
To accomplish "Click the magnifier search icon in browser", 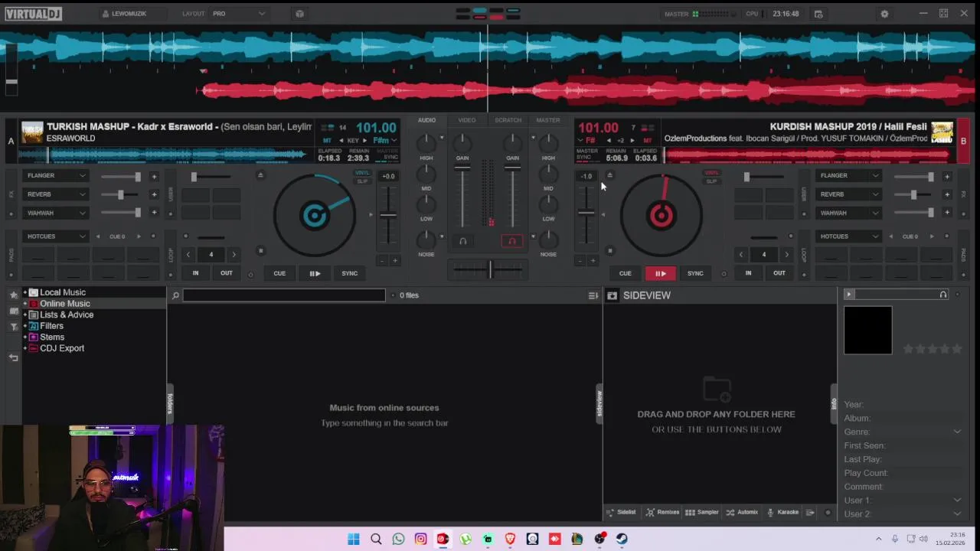I will 175,295.
